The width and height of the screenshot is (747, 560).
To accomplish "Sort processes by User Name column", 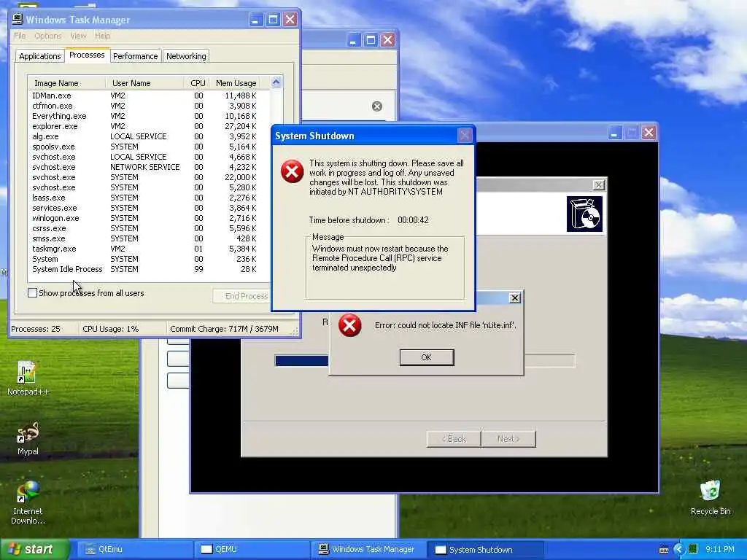I will pyautogui.click(x=145, y=83).
